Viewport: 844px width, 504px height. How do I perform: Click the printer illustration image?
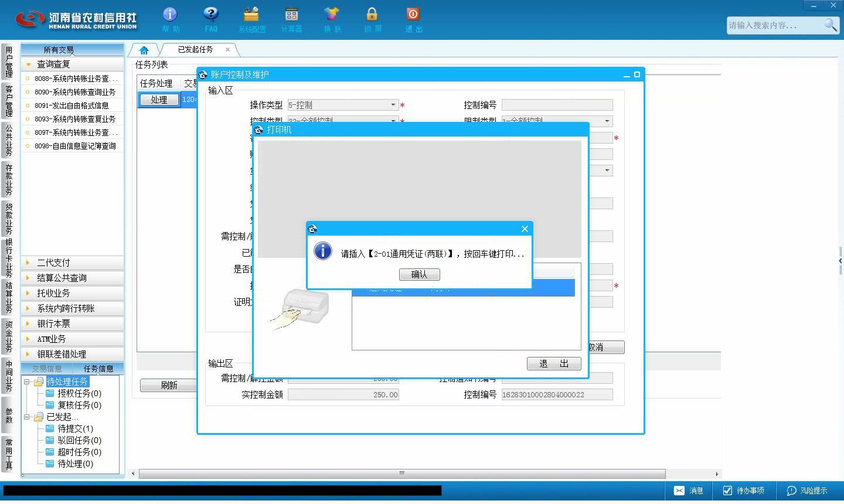coord(300,309)
